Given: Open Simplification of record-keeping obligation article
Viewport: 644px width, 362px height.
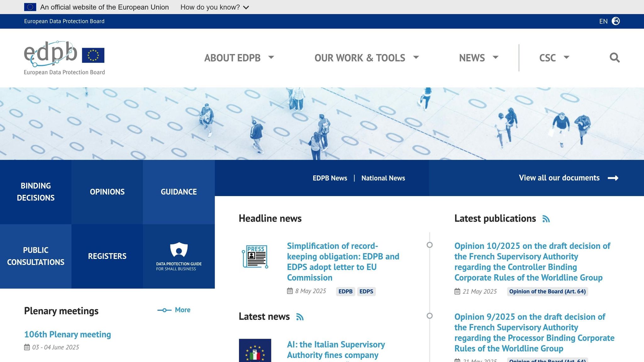Looking at the screenshot, I should pyautogui.click(x=343, y=262).
